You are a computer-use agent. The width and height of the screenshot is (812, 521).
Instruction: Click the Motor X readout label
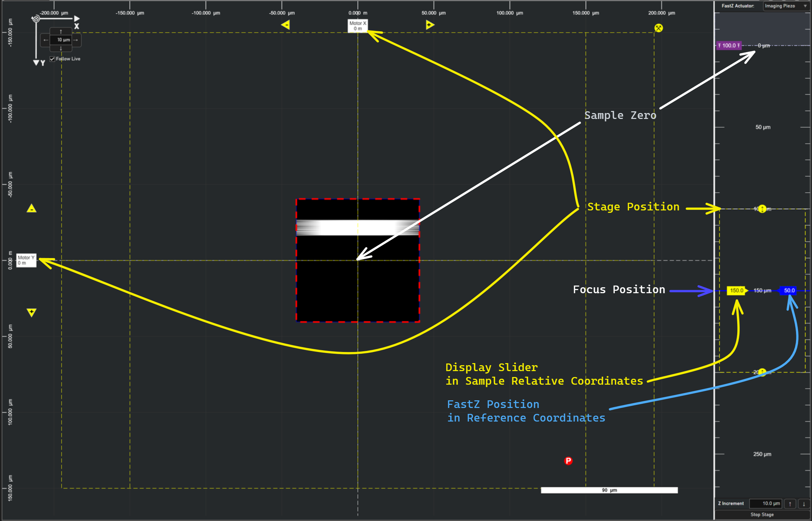[357, 25]
